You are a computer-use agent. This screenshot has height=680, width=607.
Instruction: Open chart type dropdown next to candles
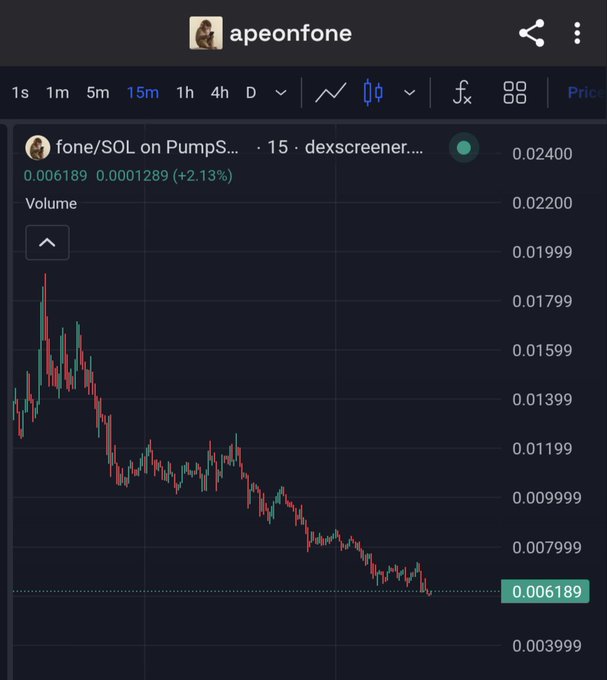click(x=409, y=93)
